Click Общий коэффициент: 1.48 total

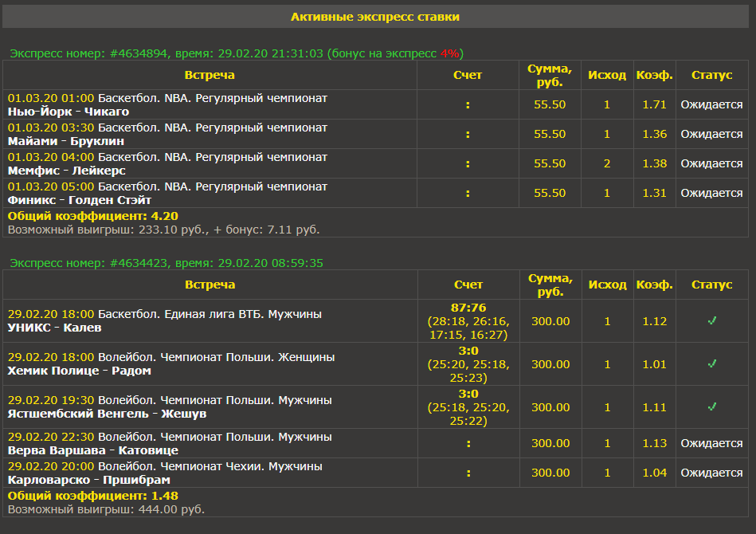click(92, 496)
